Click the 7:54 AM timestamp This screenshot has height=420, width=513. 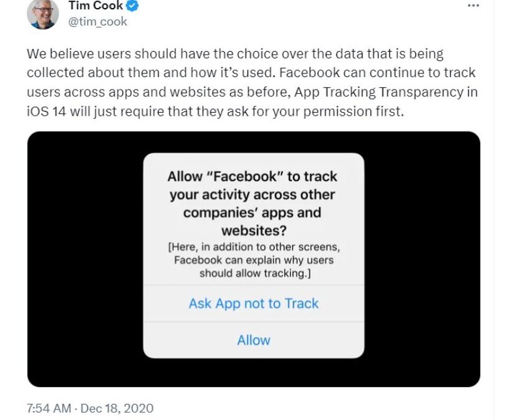49,408
